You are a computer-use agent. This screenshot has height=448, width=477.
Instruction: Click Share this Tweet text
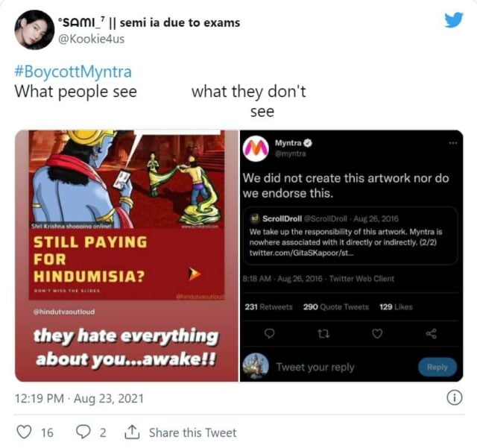tap(192, 432)
